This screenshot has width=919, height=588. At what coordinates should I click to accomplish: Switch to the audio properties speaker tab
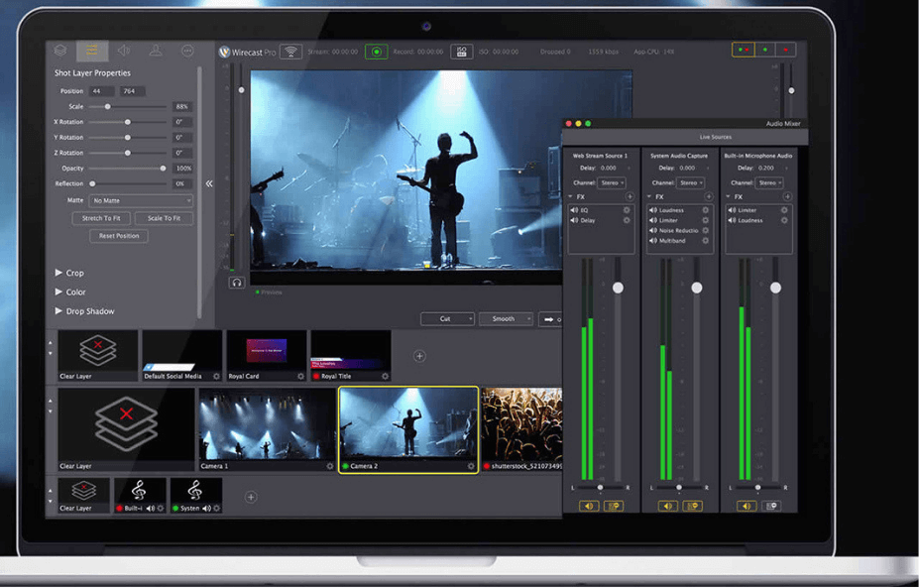124,51
